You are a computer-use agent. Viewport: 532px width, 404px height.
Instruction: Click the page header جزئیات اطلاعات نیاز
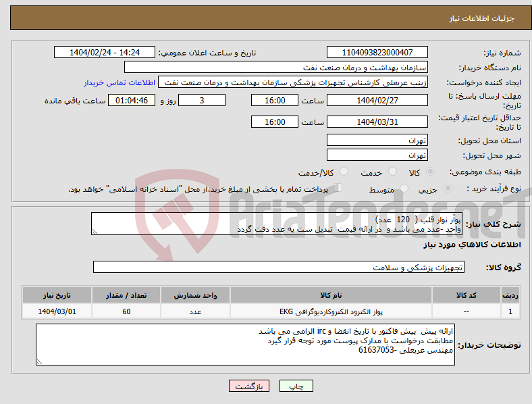point(482,18)
